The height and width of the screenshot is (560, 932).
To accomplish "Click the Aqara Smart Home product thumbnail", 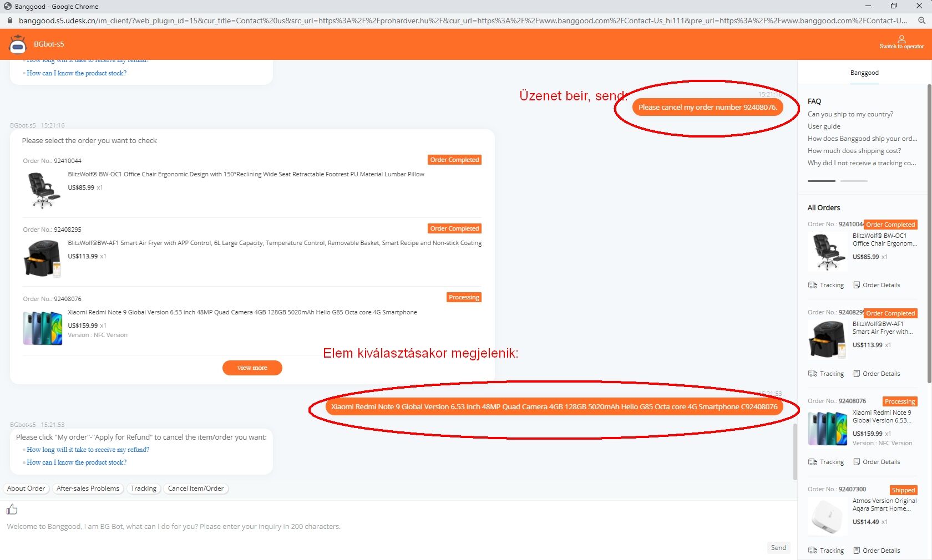I will pyautogui.click(x=827, y=517).
